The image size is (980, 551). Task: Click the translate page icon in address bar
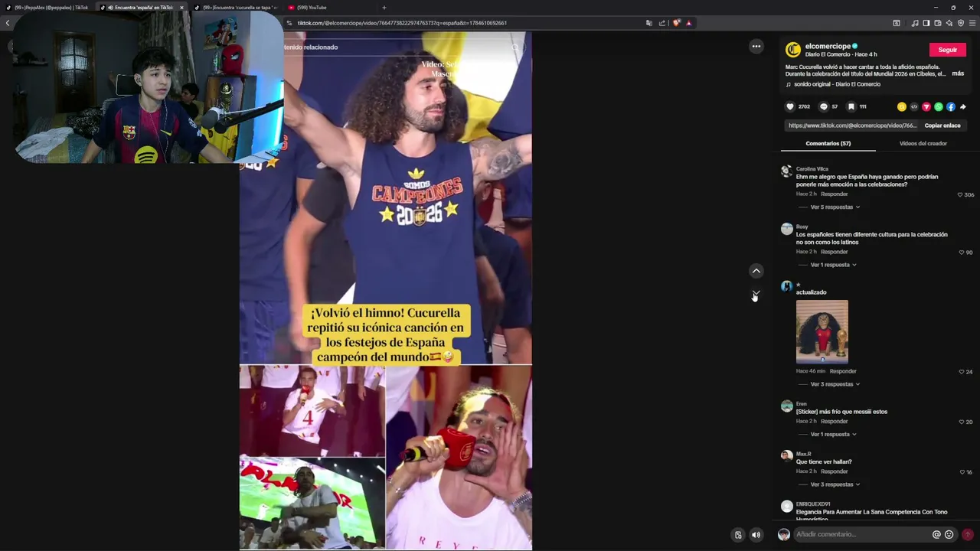pos(649,23)
